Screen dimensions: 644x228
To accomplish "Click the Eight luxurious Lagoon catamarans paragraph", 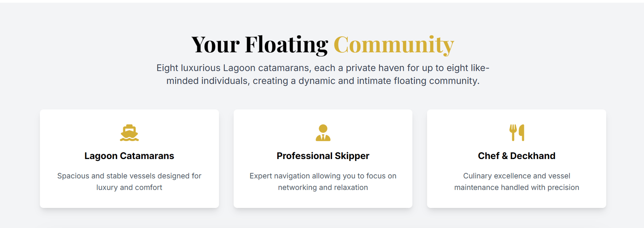I will (x=323, y=74).
